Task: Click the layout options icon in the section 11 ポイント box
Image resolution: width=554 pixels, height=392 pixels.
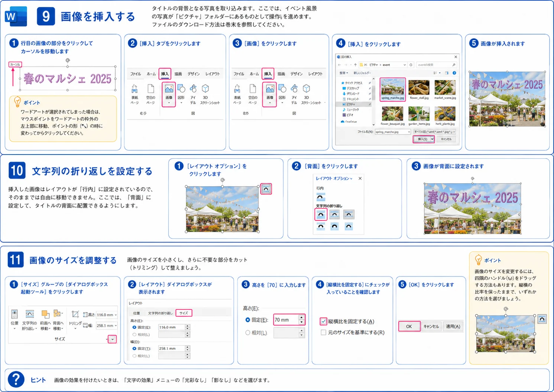Action: pyautogui.click(x=542, y=319)
